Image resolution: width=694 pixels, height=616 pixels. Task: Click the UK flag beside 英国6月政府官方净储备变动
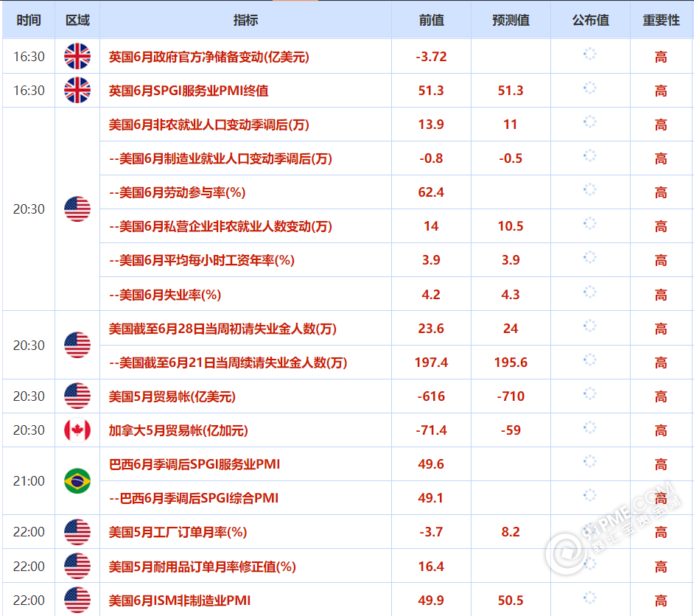click(x=77, y=56)
